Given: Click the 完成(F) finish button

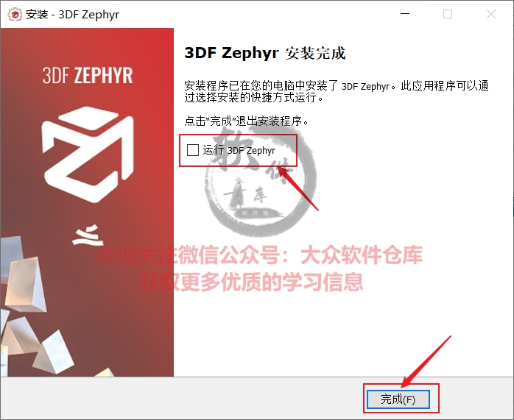Looking at the screenshot, I should 398,399.
